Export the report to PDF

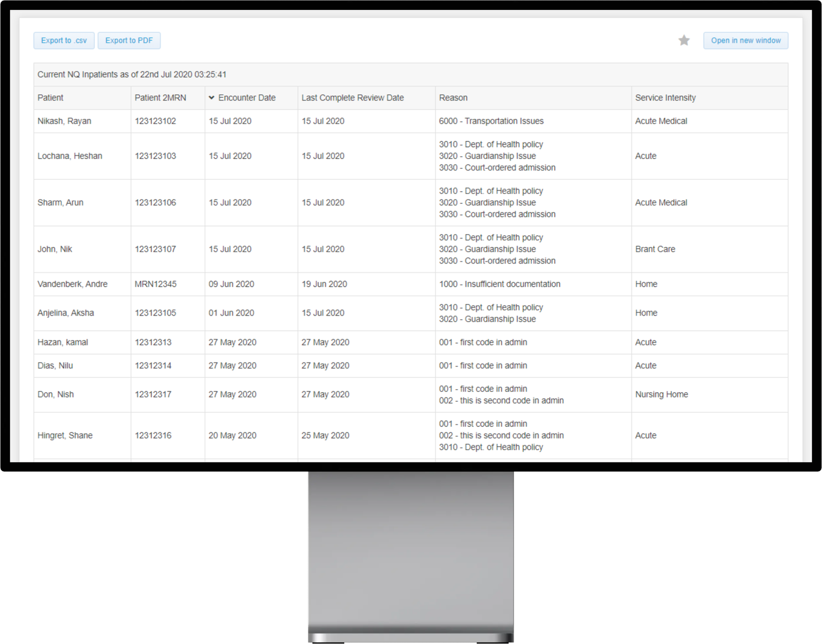pos(129,40)
